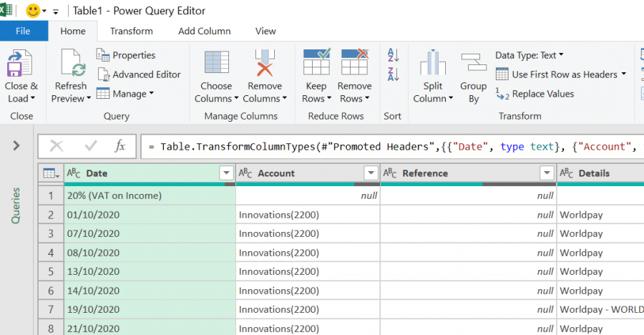Expand the Close & Load dropdown arrow
This screenshot has width=644, height=335.
coord(33,98)
